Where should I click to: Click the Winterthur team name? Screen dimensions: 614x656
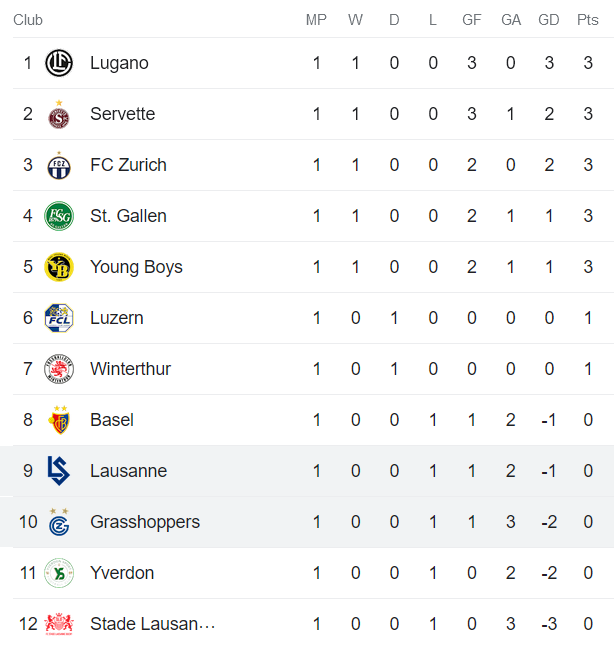130,369
